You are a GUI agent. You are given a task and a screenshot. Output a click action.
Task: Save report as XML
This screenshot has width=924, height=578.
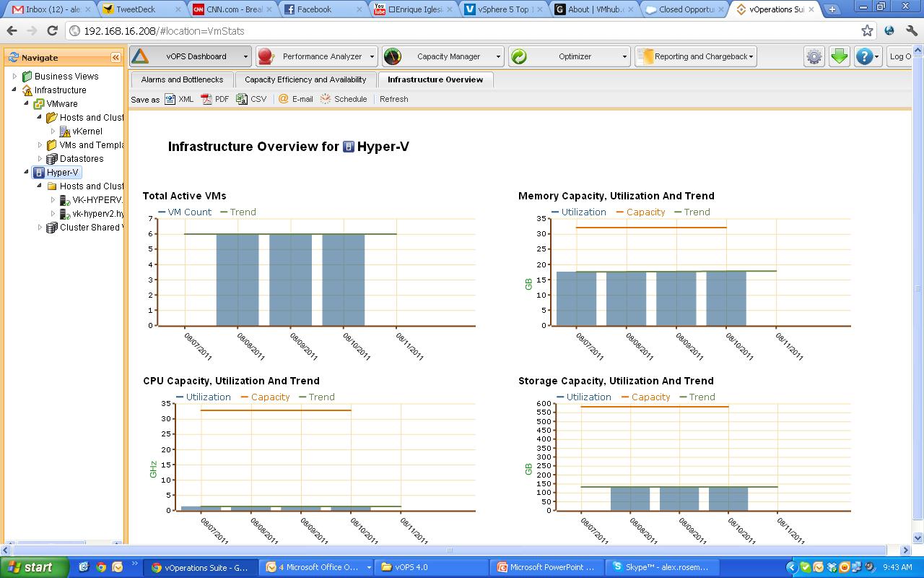tap(179, 99)
